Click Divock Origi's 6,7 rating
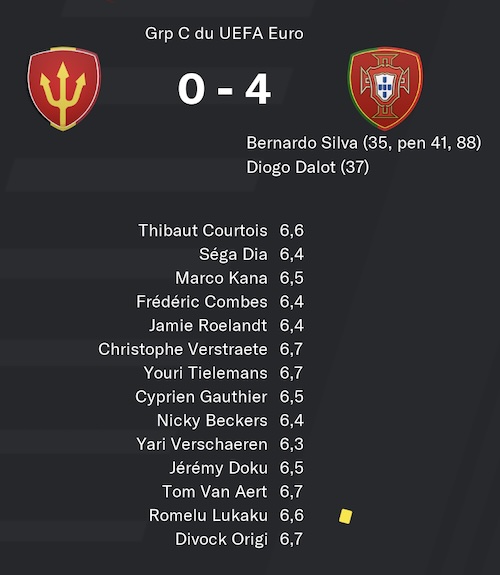This screenshot has width=500, height=575. click(x=291, y=539)
